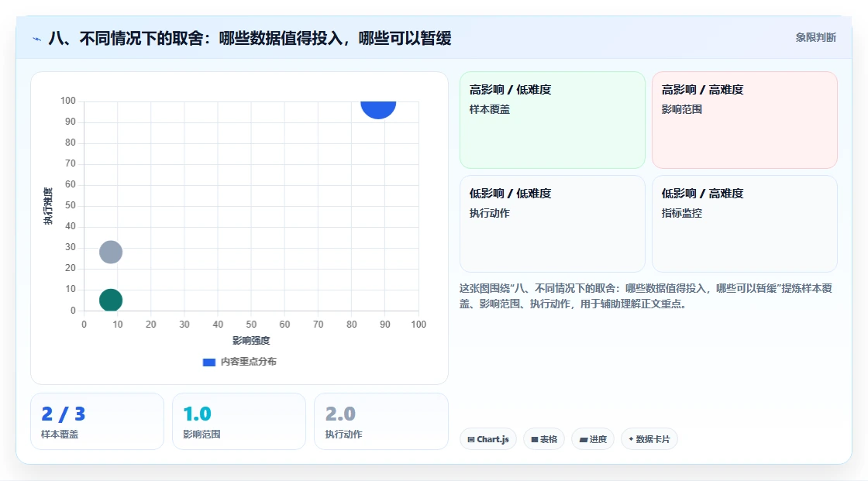Screen dimensions: 868x481
Task: Click the 数据卡片 tag chip
Action: coord(649,439)
